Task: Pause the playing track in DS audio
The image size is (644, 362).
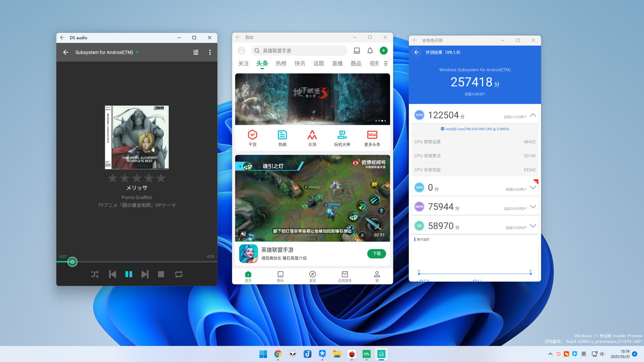Action: [129, 274]
